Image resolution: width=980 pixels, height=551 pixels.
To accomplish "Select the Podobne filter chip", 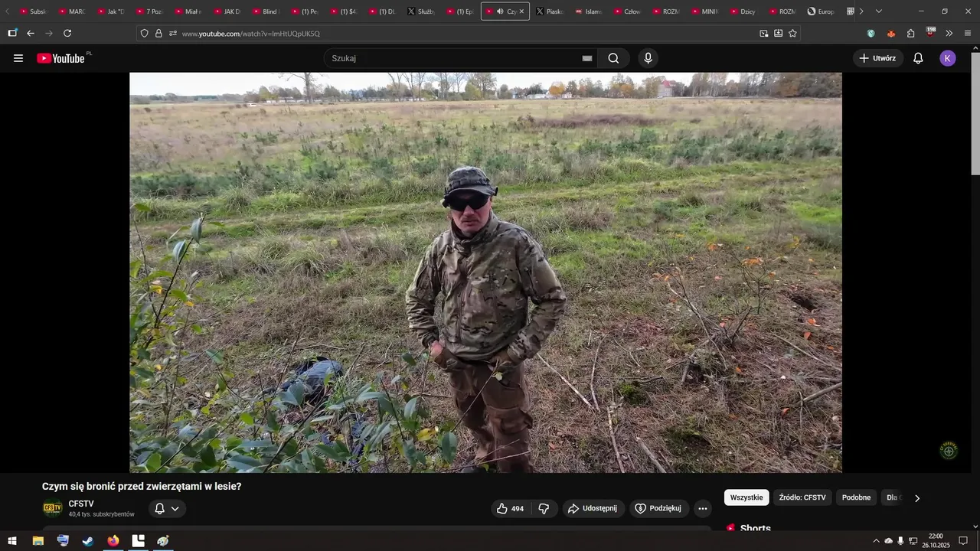I will 856,497.
